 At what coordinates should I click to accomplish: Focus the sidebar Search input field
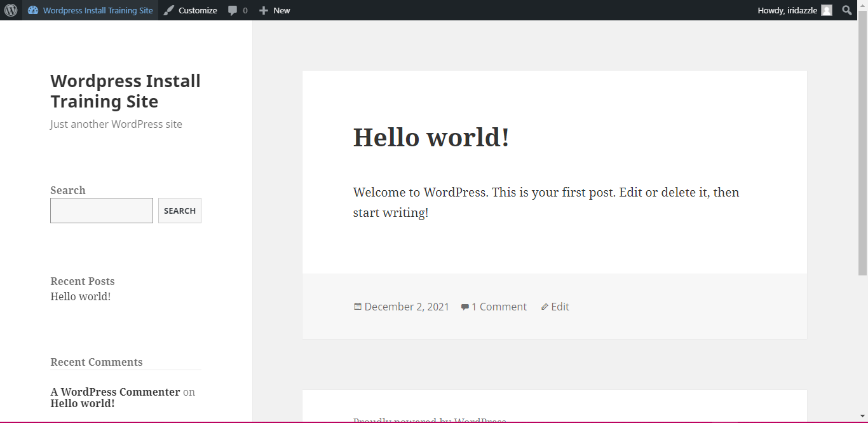pos(102,211)
